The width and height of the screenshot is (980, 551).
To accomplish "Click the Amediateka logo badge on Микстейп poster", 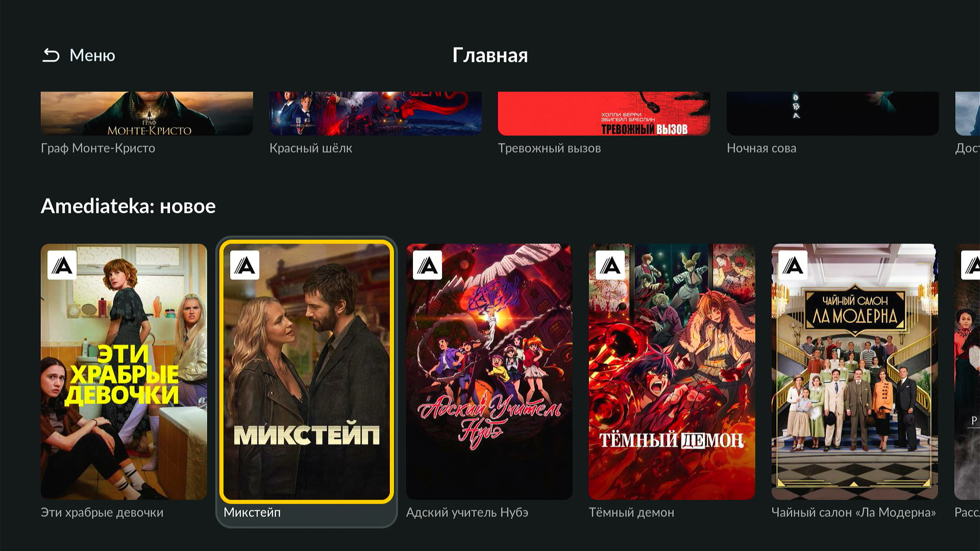I will [245, 265].
